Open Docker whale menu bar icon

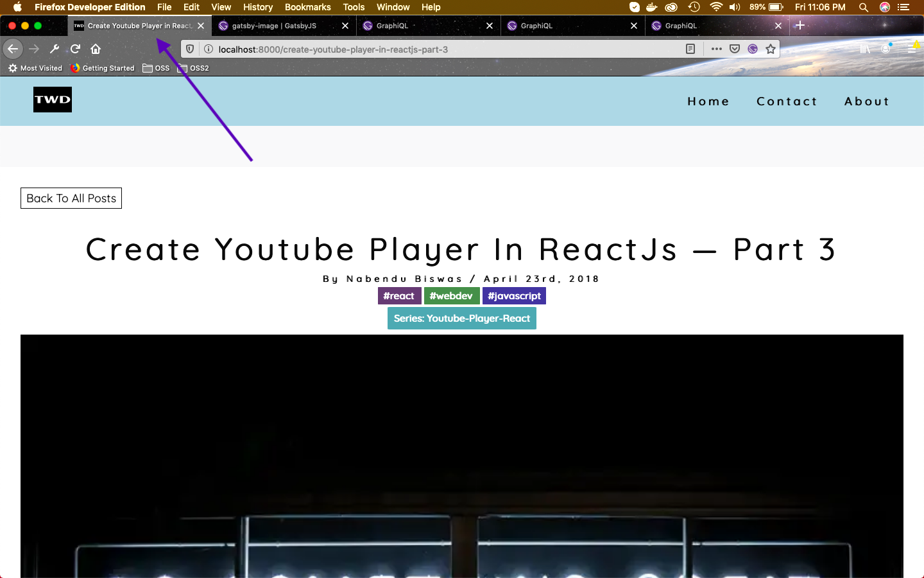click(652, 7)
